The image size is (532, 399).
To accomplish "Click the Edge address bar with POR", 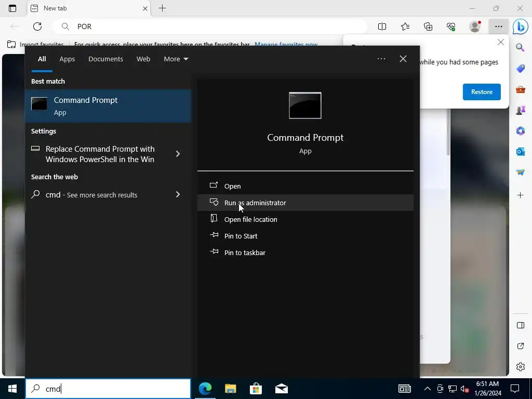I will (x=210, y=26).
